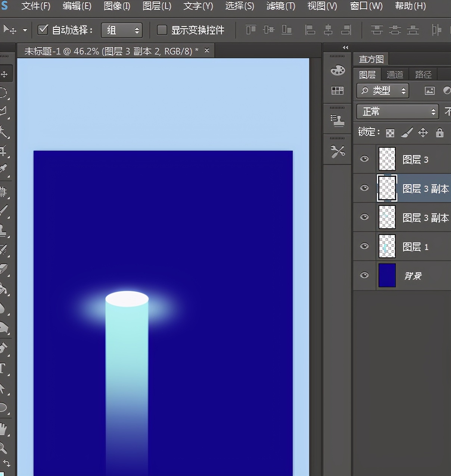Switch to the 通道 tab

[395, 75]
